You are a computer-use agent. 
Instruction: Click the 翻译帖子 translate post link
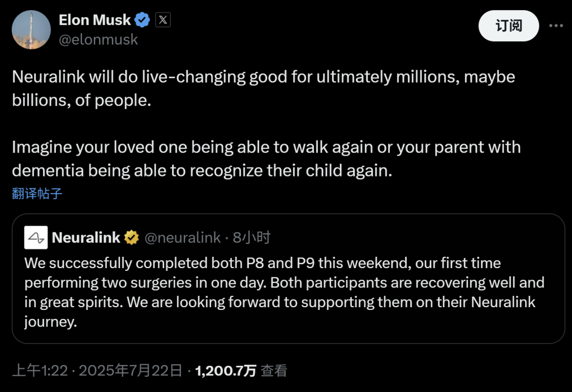click(x=37, y=194)
